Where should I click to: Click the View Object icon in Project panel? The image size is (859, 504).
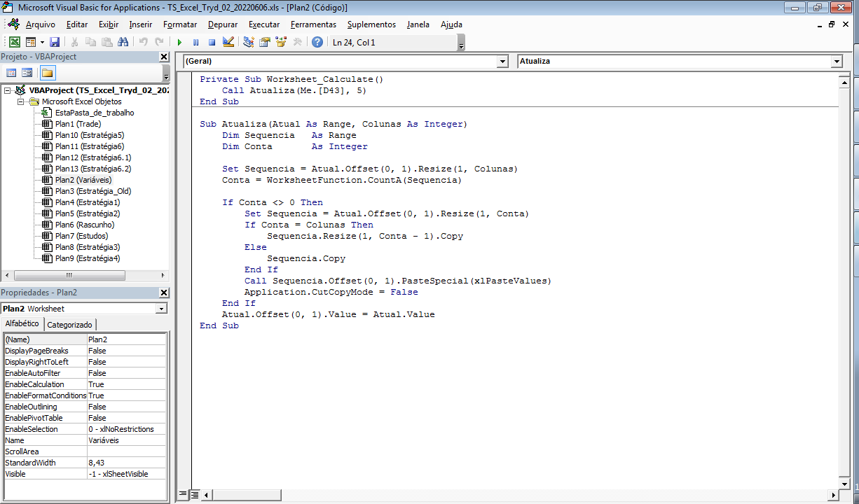(27, 73)
